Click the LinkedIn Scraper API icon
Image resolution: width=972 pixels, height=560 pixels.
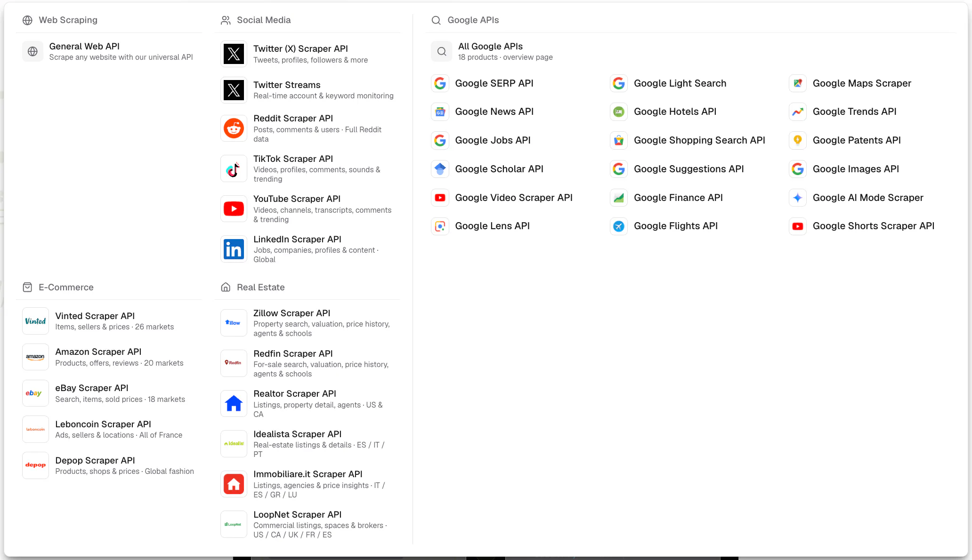(234, 249)
